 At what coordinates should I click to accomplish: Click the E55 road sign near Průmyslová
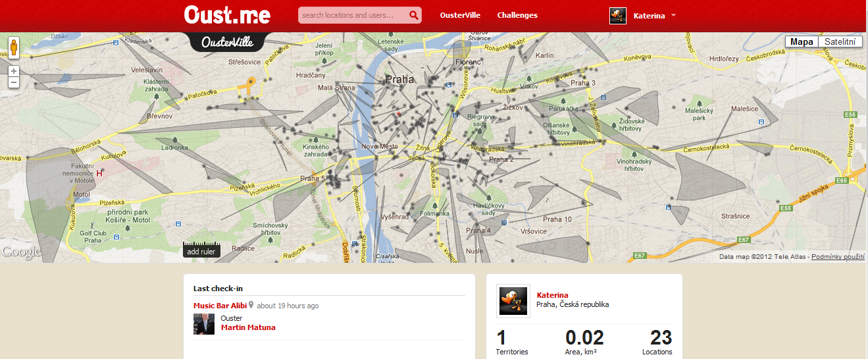850,115
